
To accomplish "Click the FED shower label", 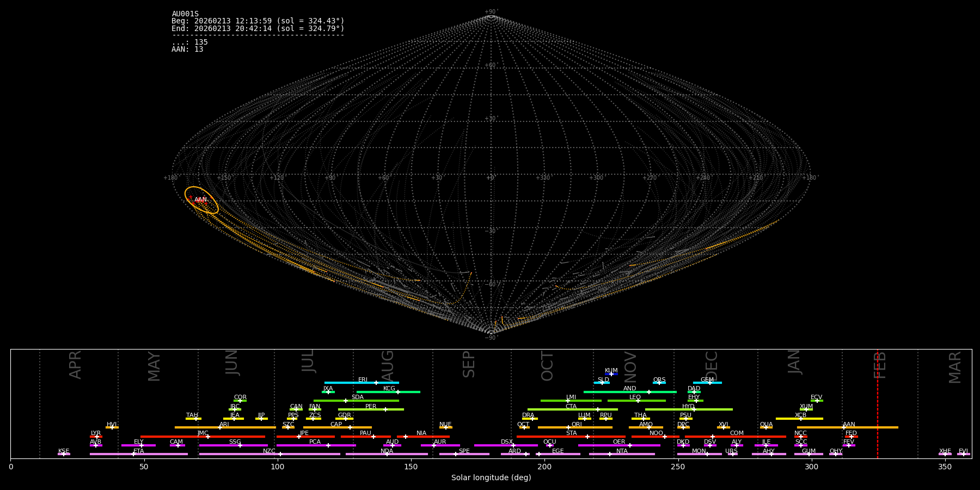I will [851, 433].
